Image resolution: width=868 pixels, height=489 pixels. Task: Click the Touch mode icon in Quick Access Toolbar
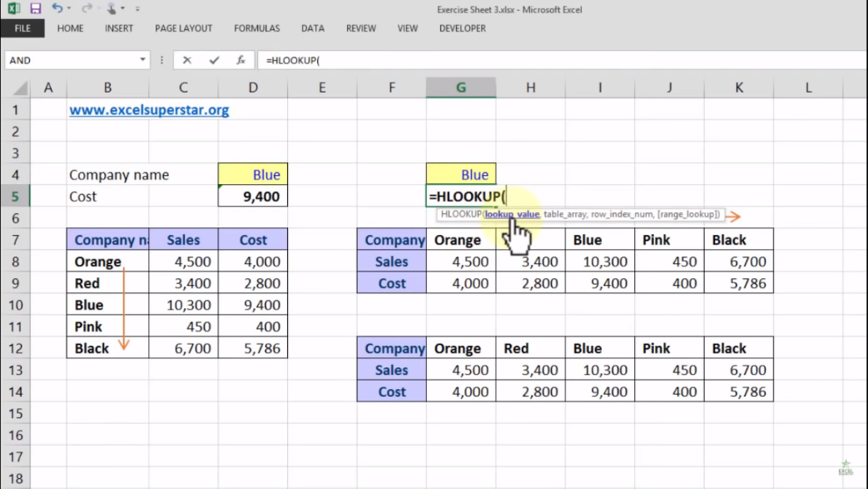pos(112,8)
